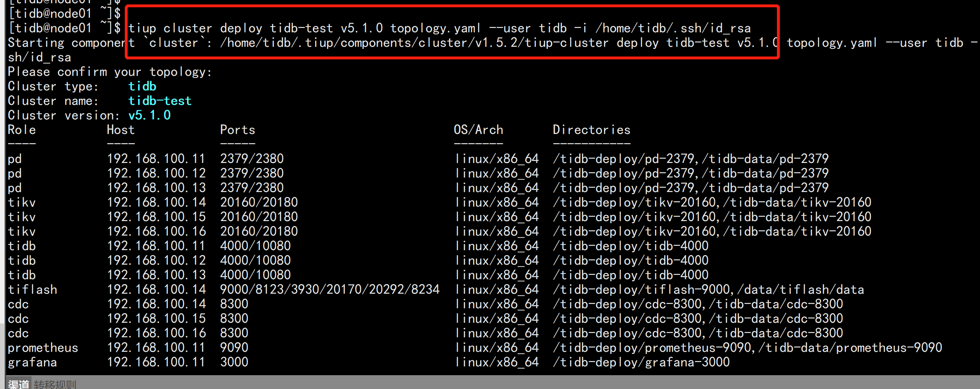This screenshot has width=980, height=389.
Task: Click the 'OS/Arch' column header
Action: point(479,130)
